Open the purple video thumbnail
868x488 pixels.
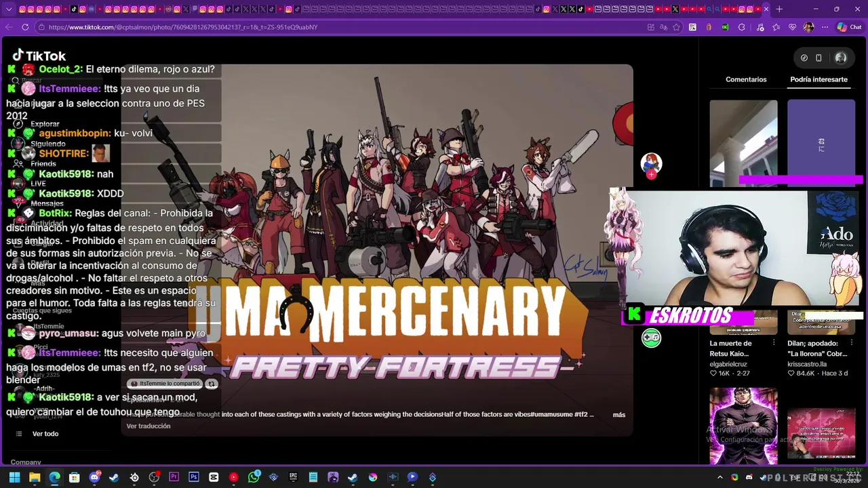821,143
